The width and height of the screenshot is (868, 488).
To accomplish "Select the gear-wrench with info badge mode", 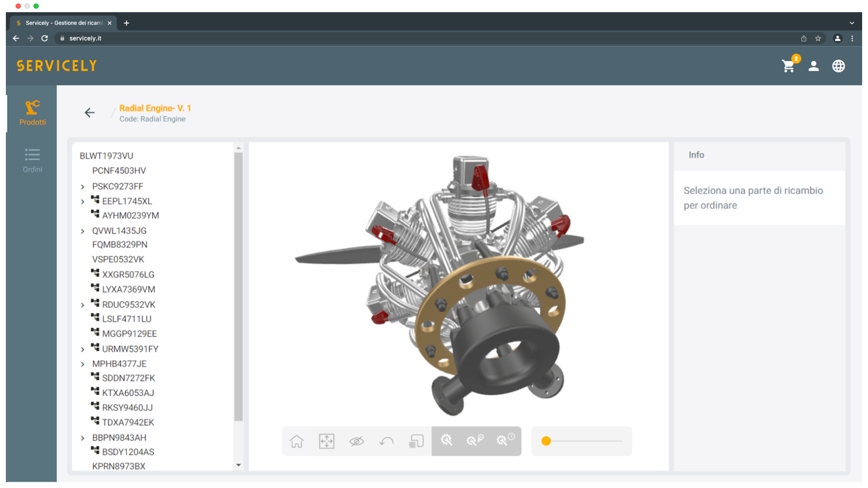I will 505,440.
